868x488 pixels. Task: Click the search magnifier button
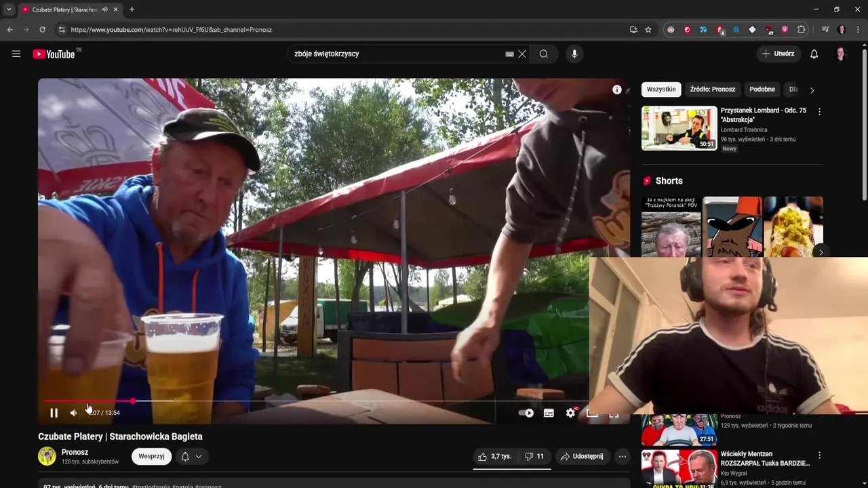click(544, 54)
